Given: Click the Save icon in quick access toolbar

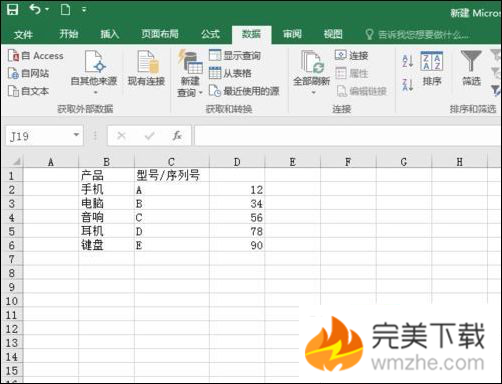Looking at the screenshot, I should (13, 9).
